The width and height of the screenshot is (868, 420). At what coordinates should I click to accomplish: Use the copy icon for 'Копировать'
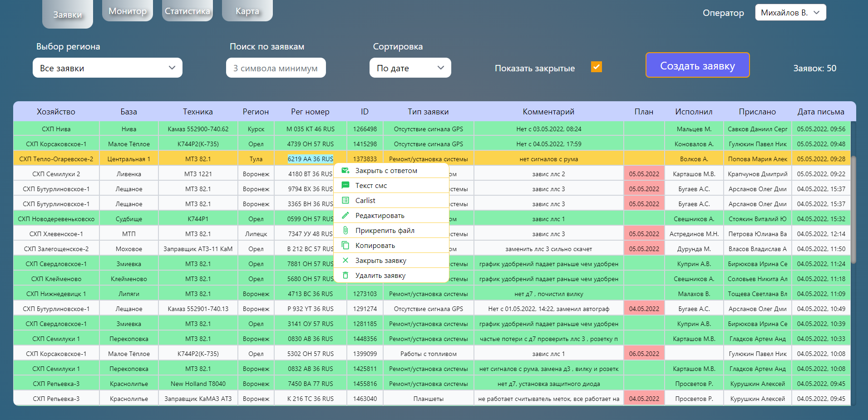point(345,245)
